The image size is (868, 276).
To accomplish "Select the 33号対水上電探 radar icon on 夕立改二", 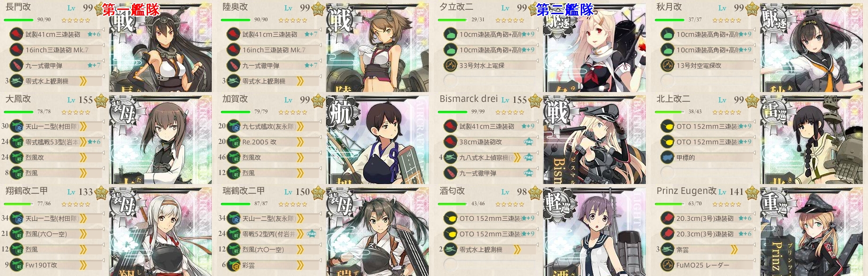I will point(451,65).
